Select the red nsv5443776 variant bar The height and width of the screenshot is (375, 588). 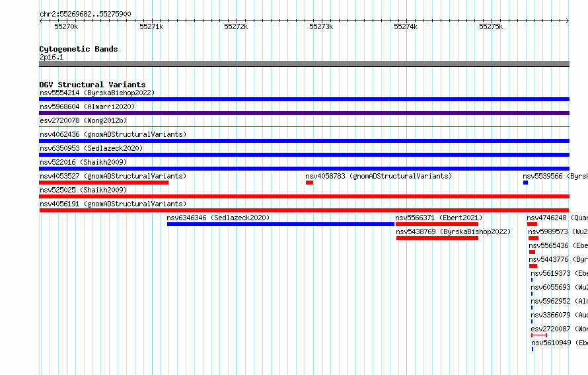click(x=533, y=266)
